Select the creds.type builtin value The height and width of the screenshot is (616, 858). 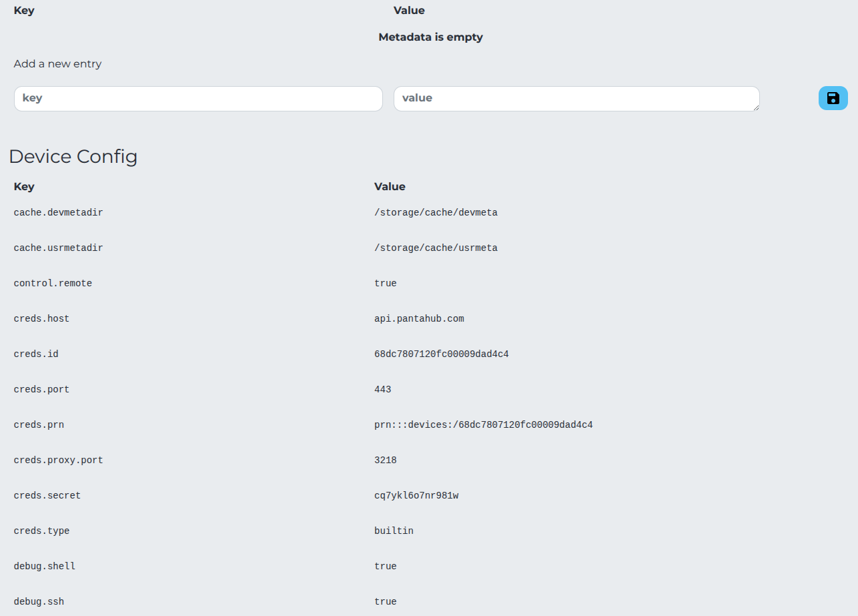point(394,531)
